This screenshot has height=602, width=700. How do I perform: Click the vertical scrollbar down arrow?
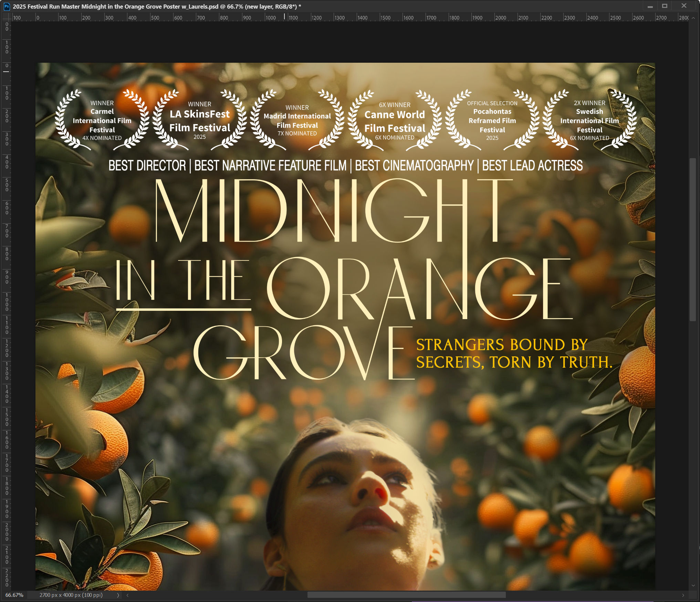(693, 586)
